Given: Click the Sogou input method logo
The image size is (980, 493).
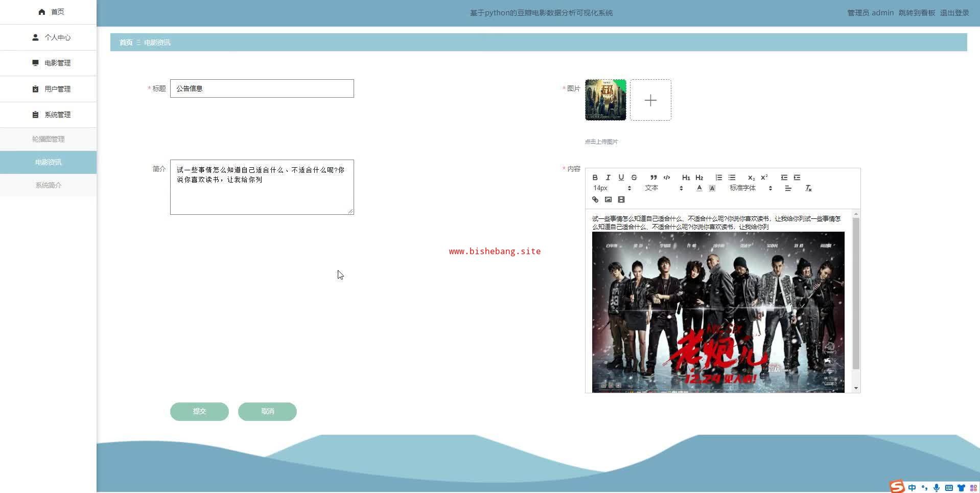Looking at the screenshot, I should tap(897, 487).
